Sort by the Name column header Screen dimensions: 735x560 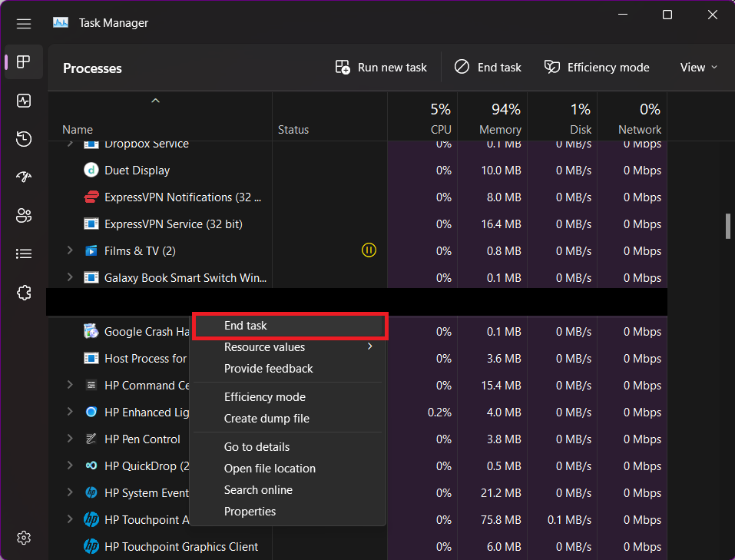pos(160,117)
